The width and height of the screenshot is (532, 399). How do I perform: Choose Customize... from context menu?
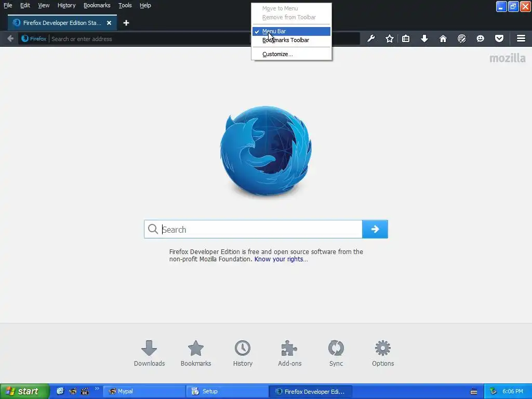(x=291, y=54)
